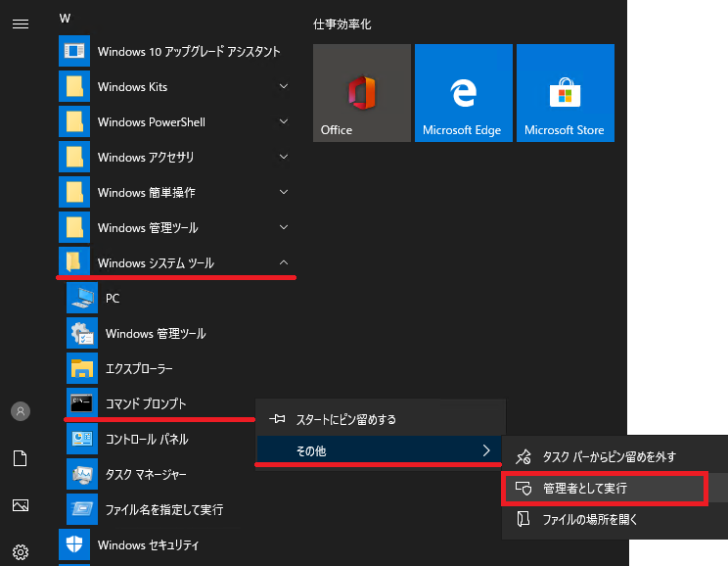
Task: Choose ファイルの場所を開く
Action: 615,519
